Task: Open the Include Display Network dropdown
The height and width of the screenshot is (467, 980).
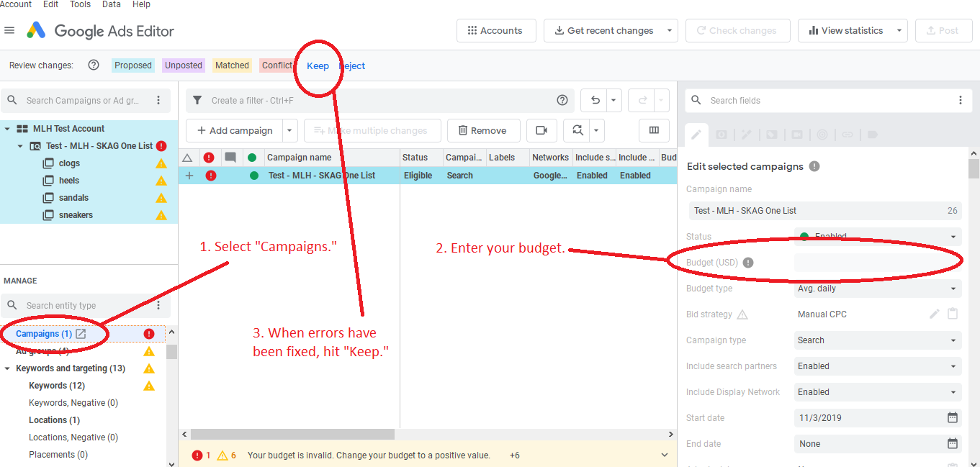Action: 878,392
